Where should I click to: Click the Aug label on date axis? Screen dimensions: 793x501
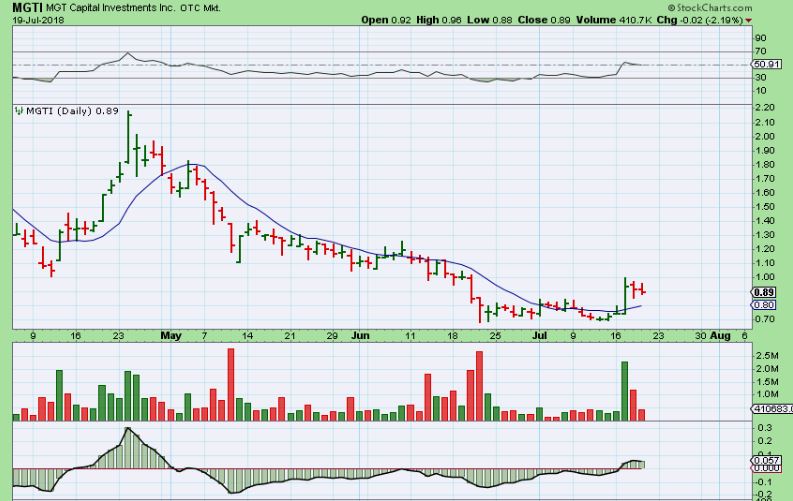coord(721,335)
